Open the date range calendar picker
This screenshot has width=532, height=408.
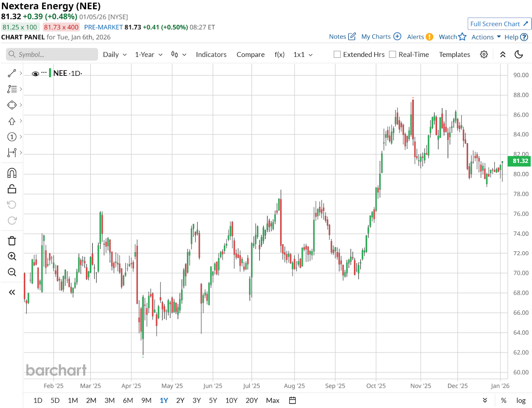[293, 400]
